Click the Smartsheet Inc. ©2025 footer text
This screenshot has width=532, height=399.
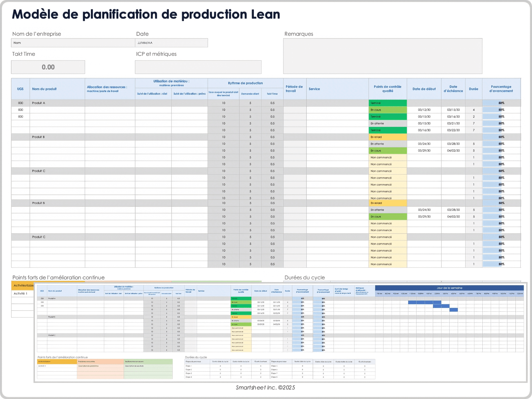point(265,388)
